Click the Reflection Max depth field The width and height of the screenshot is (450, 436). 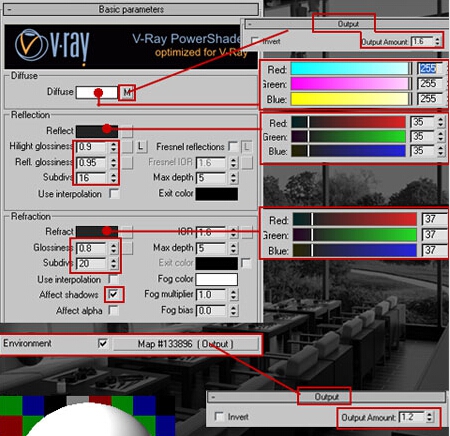pyautogui.click(x=211, y=178)
